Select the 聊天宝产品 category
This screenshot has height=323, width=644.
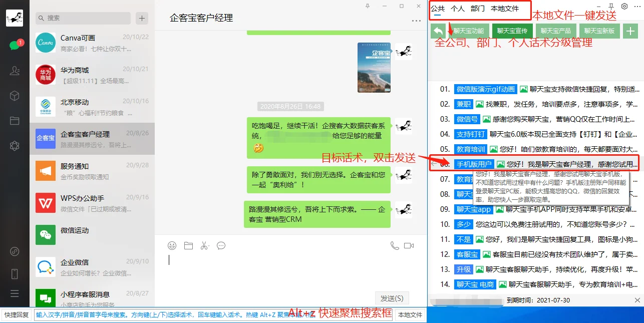coord(556,31)
